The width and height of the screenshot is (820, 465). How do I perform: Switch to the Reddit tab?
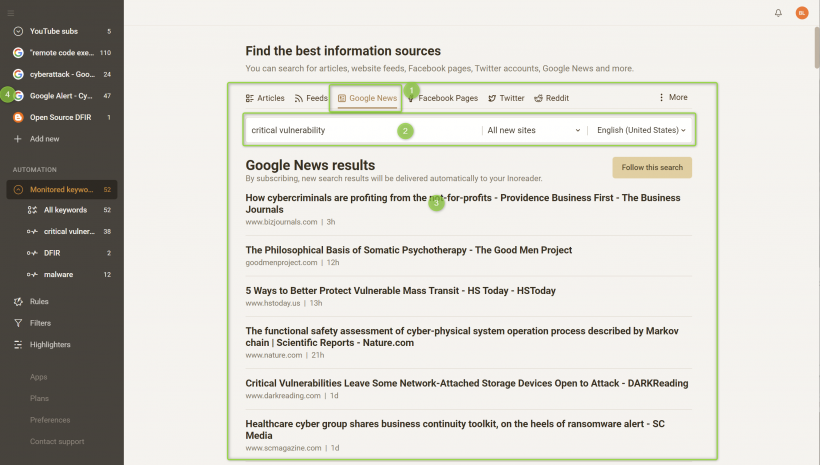click(551, 98)
